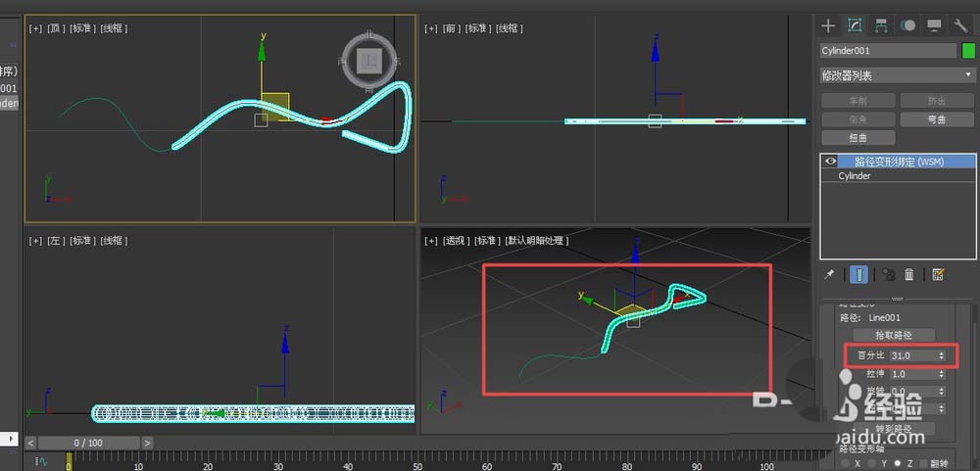Click the 拾取路径 pick path button
Image resolution: width=980 pixels, height=471 pixels.
[x=894, y=335]
